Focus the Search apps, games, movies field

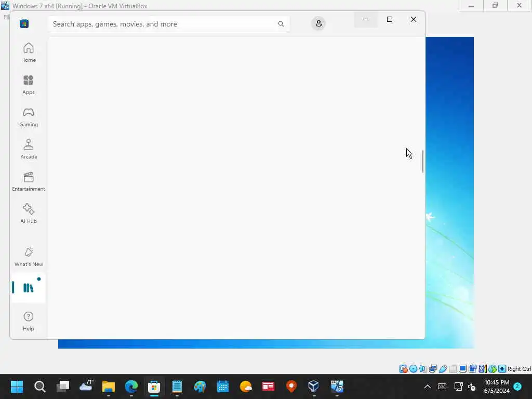[169, 24]
